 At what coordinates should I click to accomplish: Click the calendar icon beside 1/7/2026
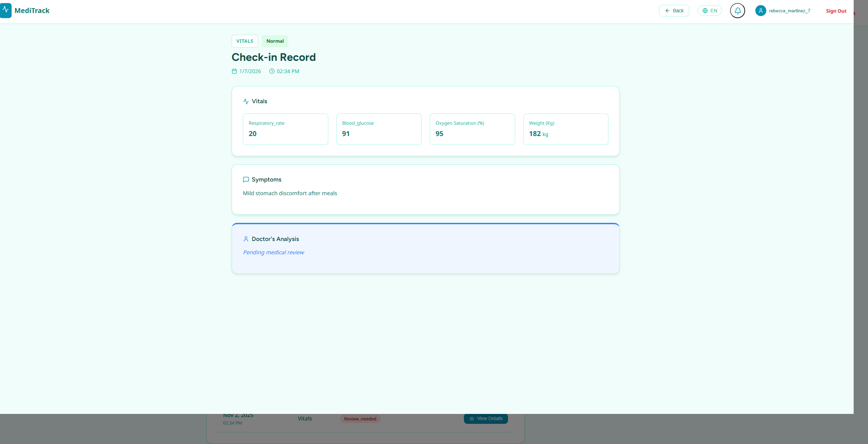tap(234, 71)
